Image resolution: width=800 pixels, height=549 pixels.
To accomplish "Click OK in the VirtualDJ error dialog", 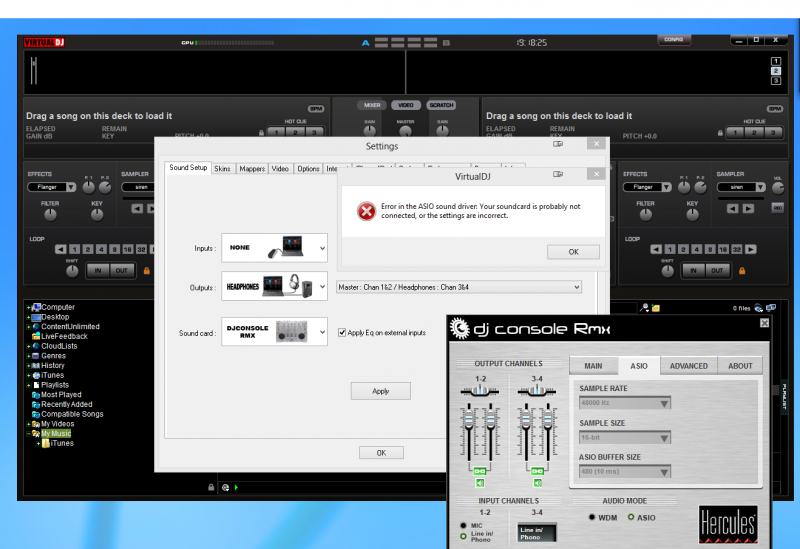I will pos(573,252).
